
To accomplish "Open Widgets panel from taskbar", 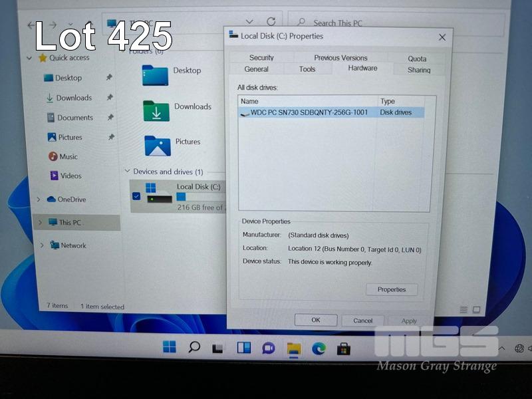I will coord(244,347).
